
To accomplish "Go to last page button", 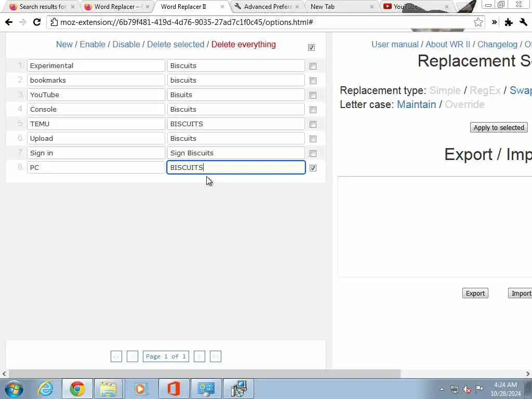I will (x=216, y=356).
